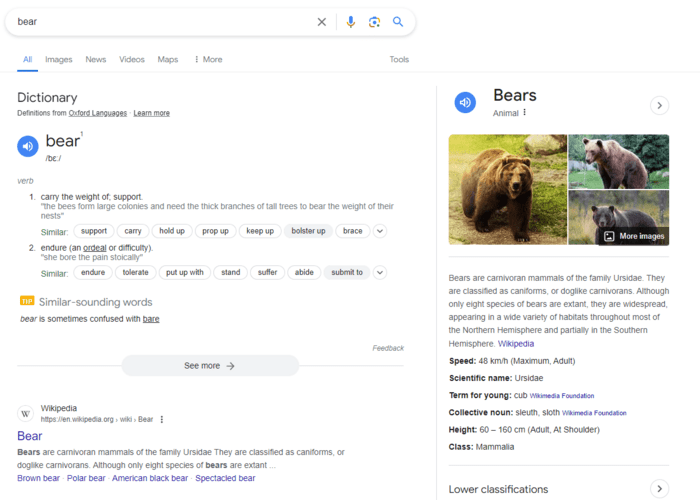Open options dots next to Animal label
The width and height of the screenshot is (700, 500).
pos(525,112)
